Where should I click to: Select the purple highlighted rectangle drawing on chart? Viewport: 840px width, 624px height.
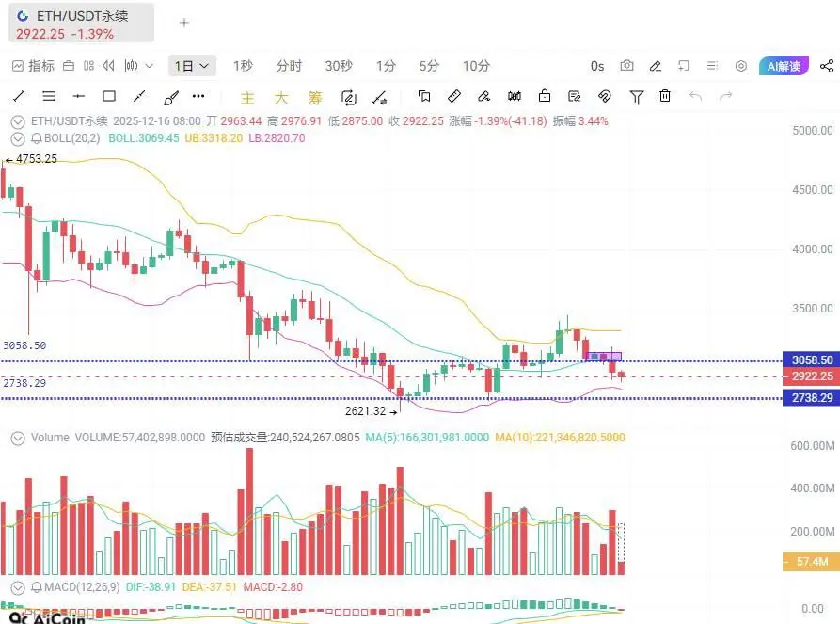coord(604,356)
